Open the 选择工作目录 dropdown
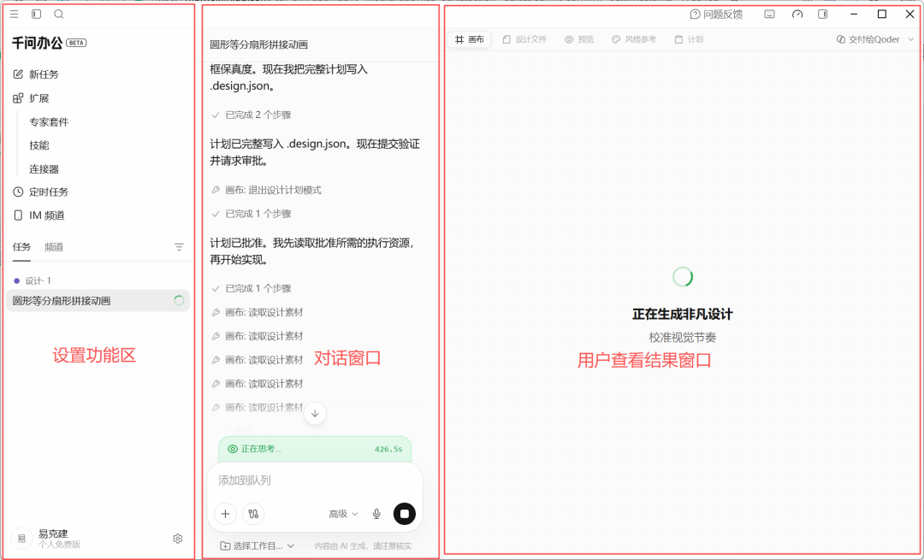Viewport: 924px width, 560px height. (x=257, y=545)
